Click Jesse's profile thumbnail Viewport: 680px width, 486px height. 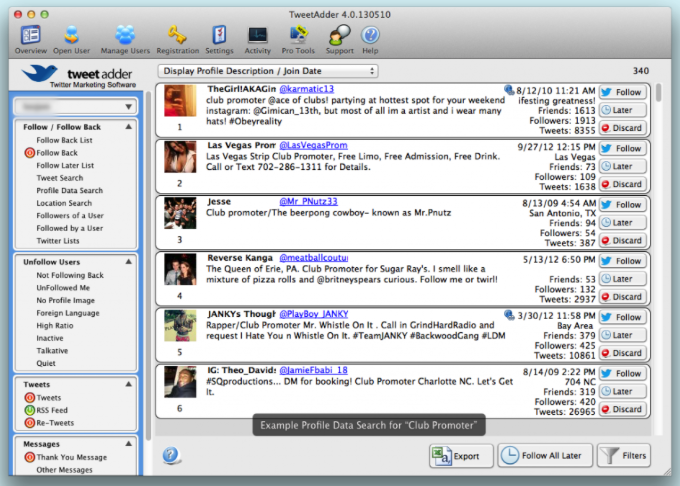pyautogui.click(x=180, y=213)
